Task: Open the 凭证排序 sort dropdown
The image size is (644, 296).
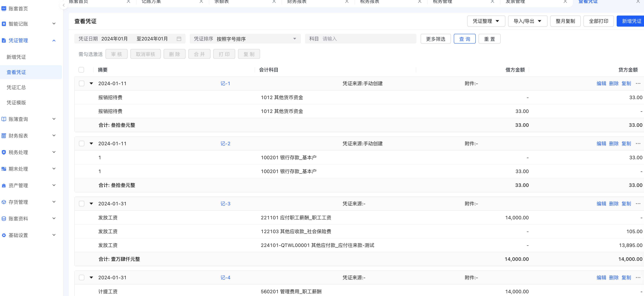Action: (245, 39)
